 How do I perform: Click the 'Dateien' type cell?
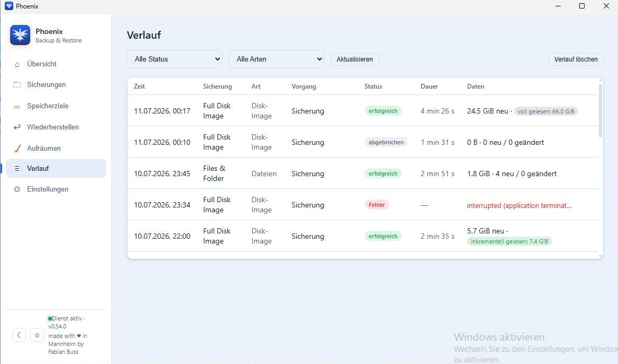(264, 174)
